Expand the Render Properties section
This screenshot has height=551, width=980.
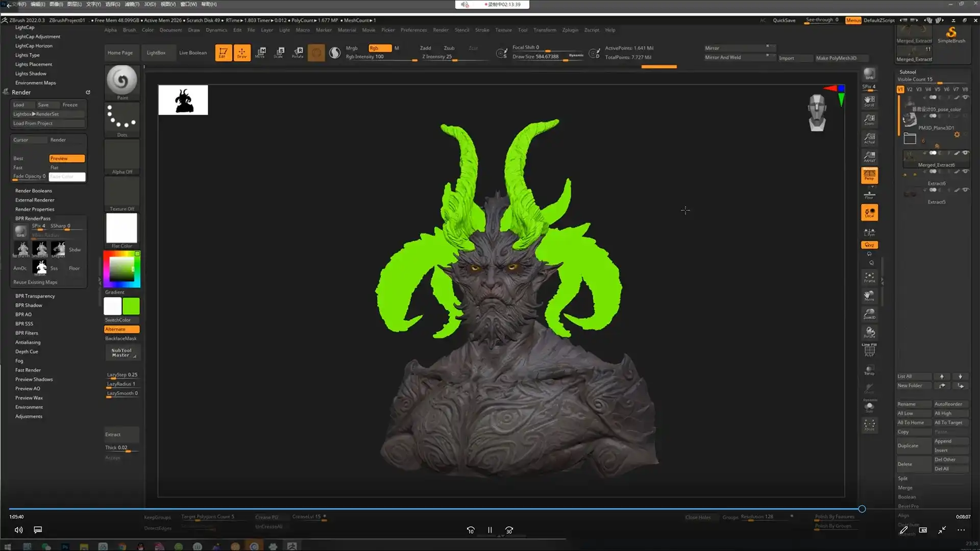(x=35, y=209)
